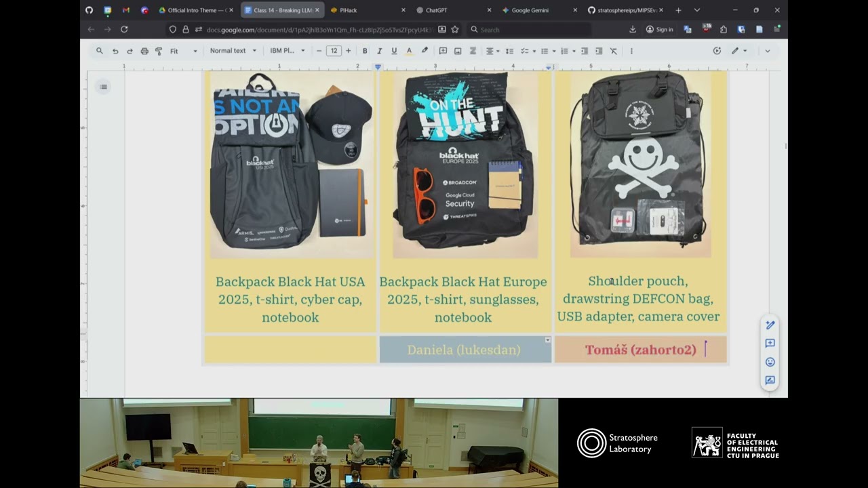
Task: Add a comment from the toolbar
Action: click(443, 51)
